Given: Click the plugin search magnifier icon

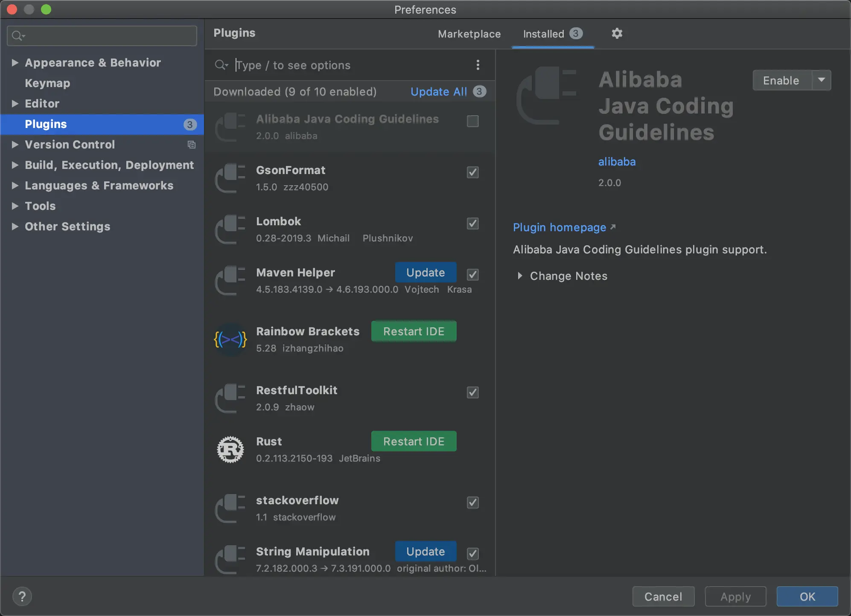Looking at the screenshot, I should pyautogui.click(x=221, y=65).
